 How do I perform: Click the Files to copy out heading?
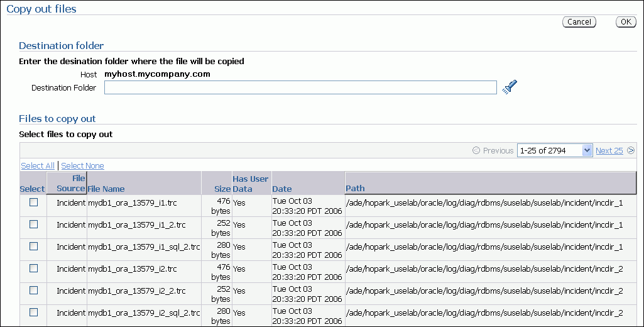57,118
